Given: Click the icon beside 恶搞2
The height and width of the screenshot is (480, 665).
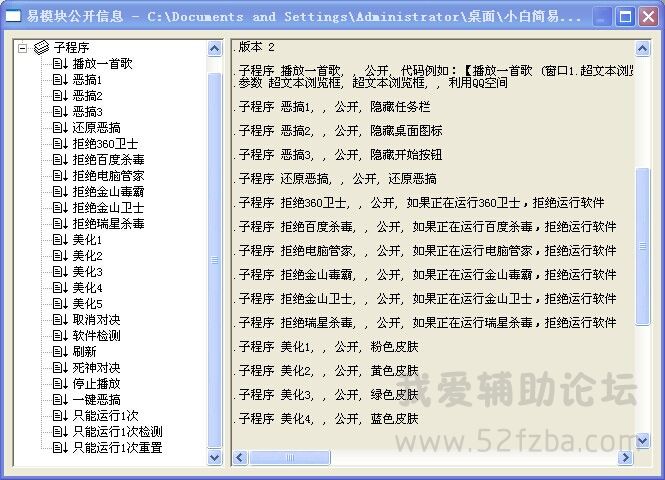Looking at the screenshot, I should coord(60,96).
